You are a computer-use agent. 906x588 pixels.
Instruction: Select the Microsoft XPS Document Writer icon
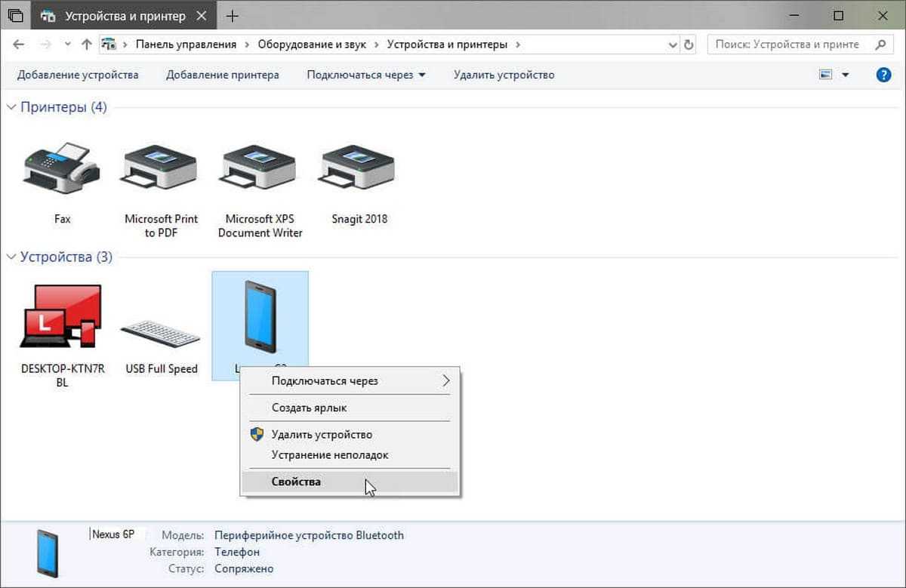[x=260, y=168]
